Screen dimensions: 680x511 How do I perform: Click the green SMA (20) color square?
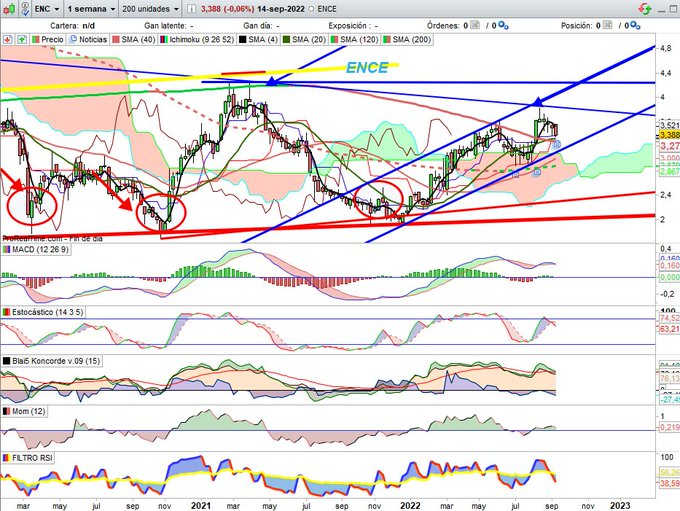[287, 39]
